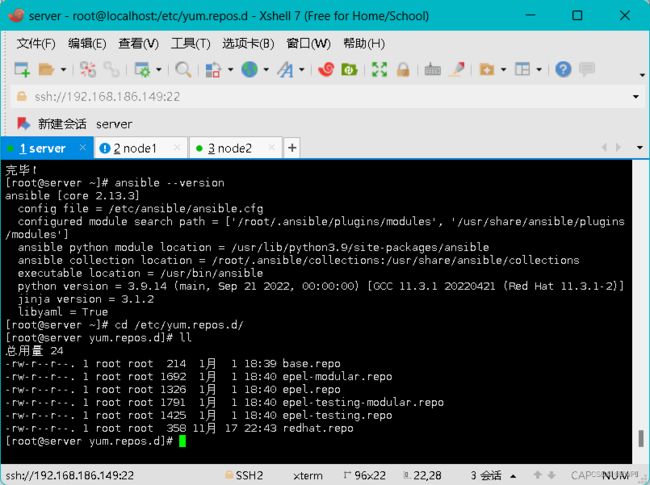Close the 1 server tab

(x=82, y=148)
